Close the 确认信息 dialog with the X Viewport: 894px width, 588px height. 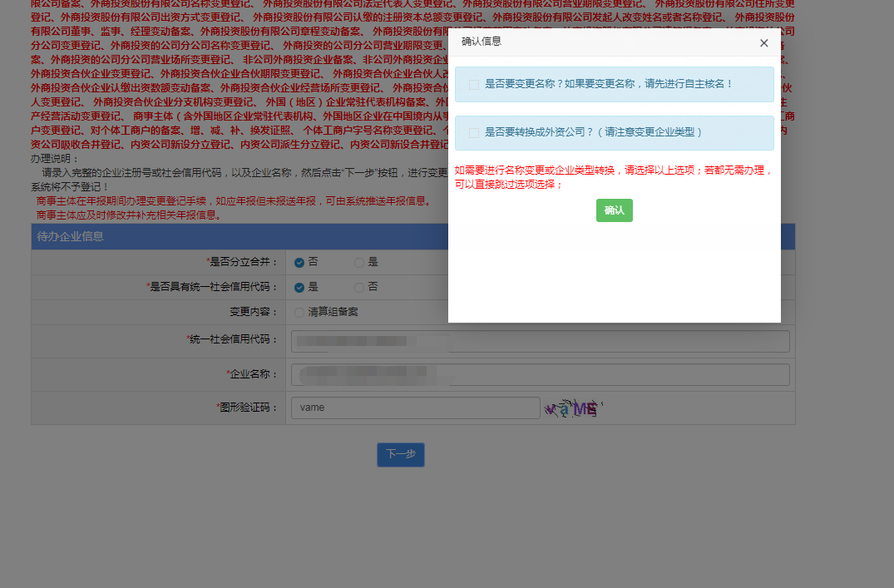click(x=763, y=42)
